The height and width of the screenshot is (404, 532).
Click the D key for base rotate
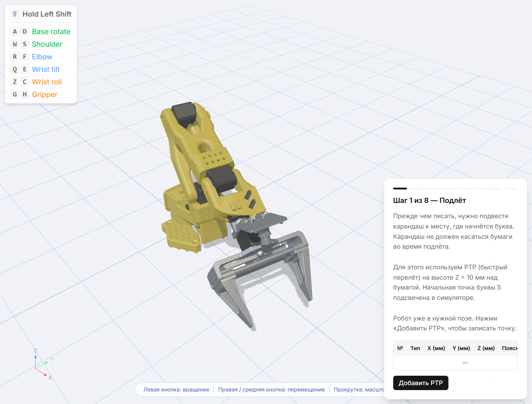click(24, 31)
